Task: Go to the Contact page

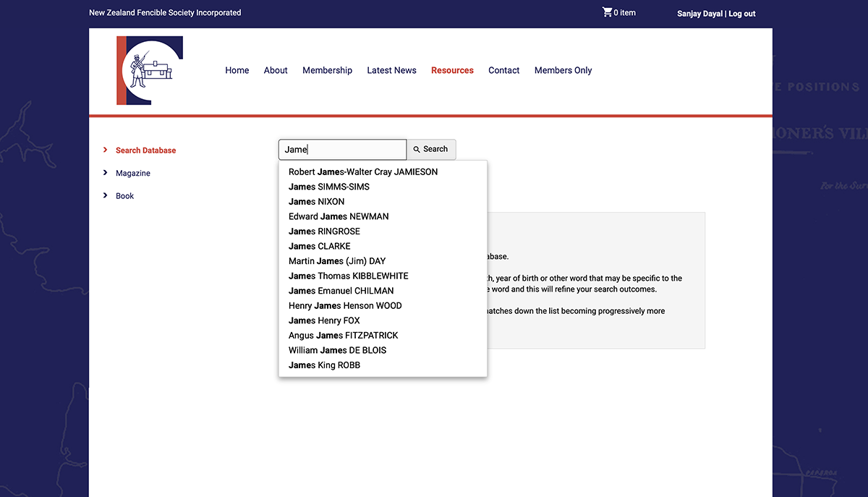Action: pos(503,70)
